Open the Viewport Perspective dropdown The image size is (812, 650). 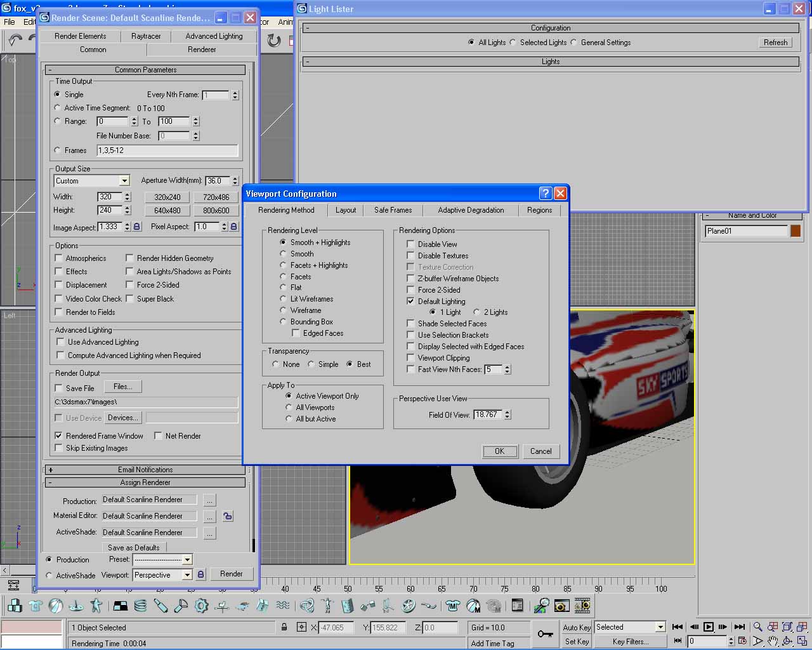(187, 575)
